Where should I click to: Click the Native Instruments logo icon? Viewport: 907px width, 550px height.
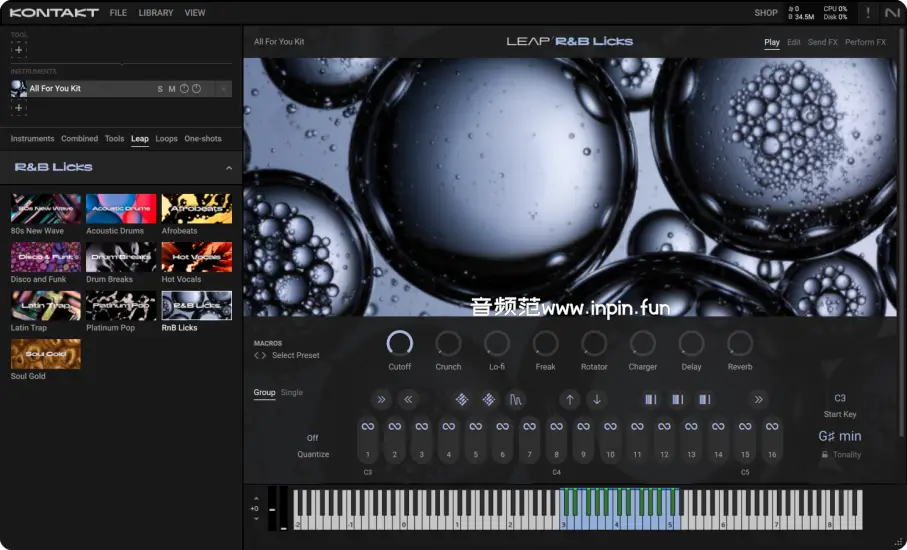tap(892, 13)
